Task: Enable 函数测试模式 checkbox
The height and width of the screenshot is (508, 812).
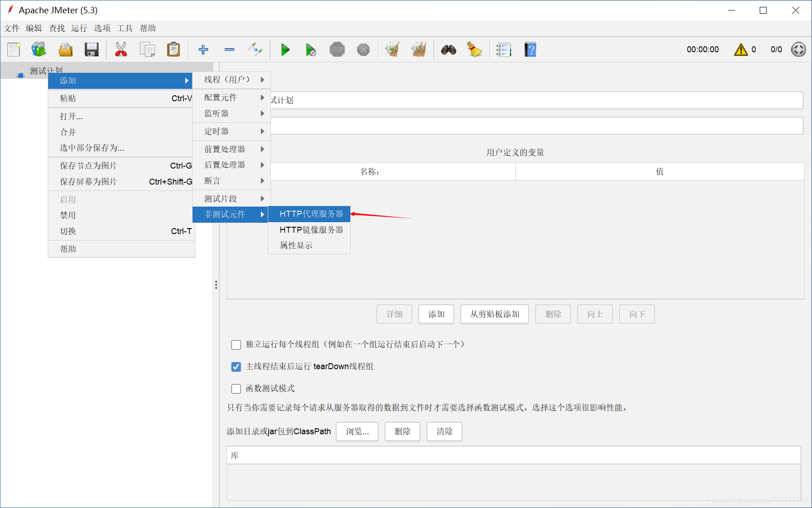Action: (x=236, y=388)
